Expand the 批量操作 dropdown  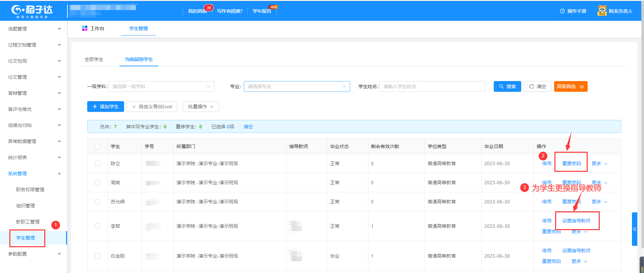[201, 107]
